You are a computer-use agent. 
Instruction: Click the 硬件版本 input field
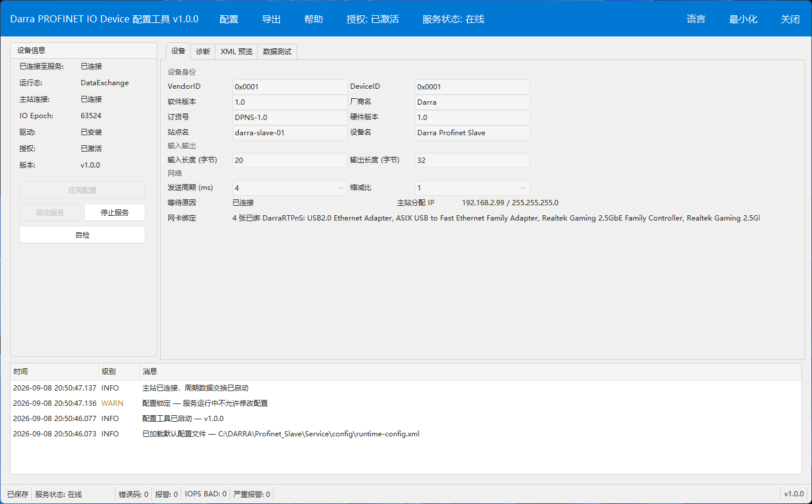click(472, 118)
